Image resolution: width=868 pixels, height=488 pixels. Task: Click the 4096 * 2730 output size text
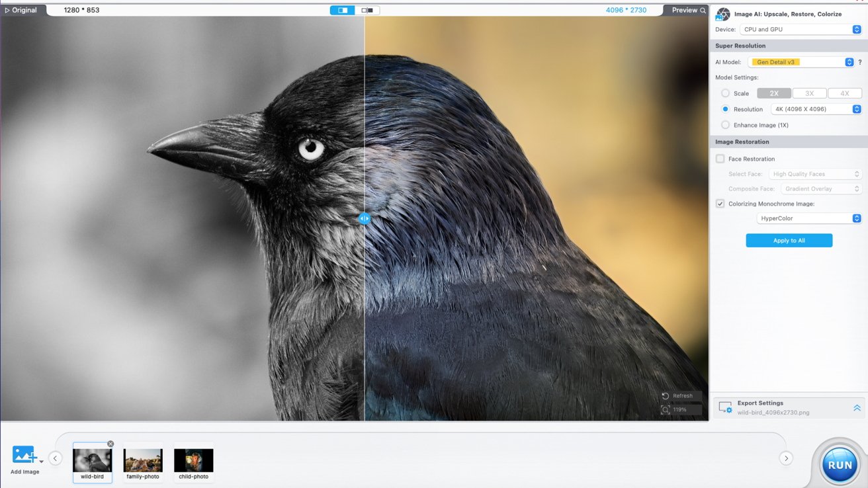[626, 10]
